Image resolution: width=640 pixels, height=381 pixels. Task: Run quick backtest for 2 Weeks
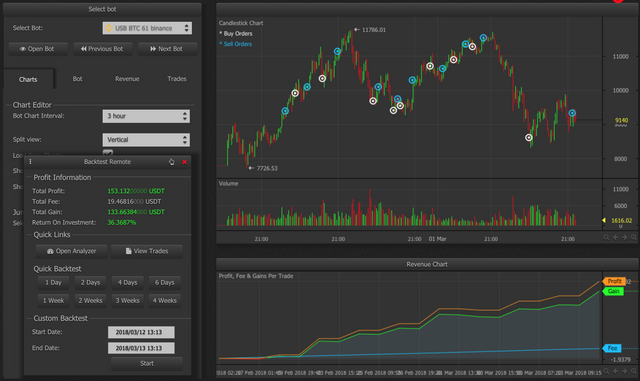pyautogui.click(x=90, y=301)
